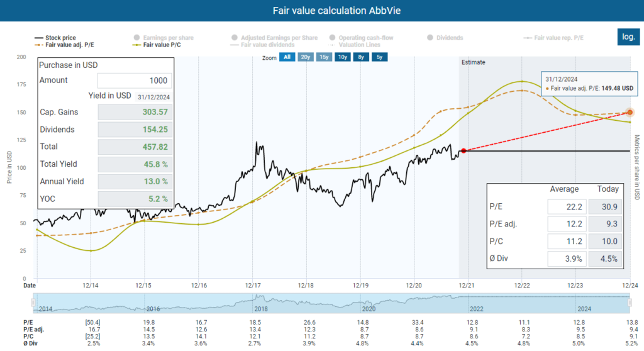
Task: Click today's P/E value 30.9
Action: [606, 207]
